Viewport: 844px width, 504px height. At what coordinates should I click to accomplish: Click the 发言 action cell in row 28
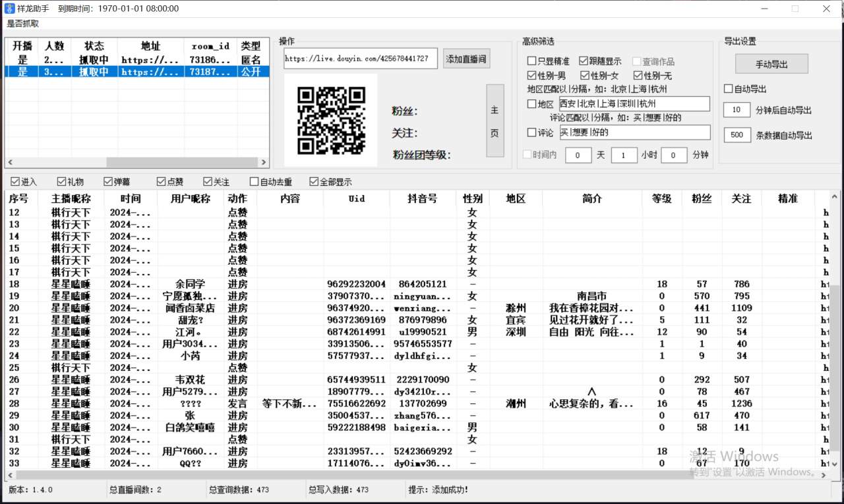[x=237, y=403]
